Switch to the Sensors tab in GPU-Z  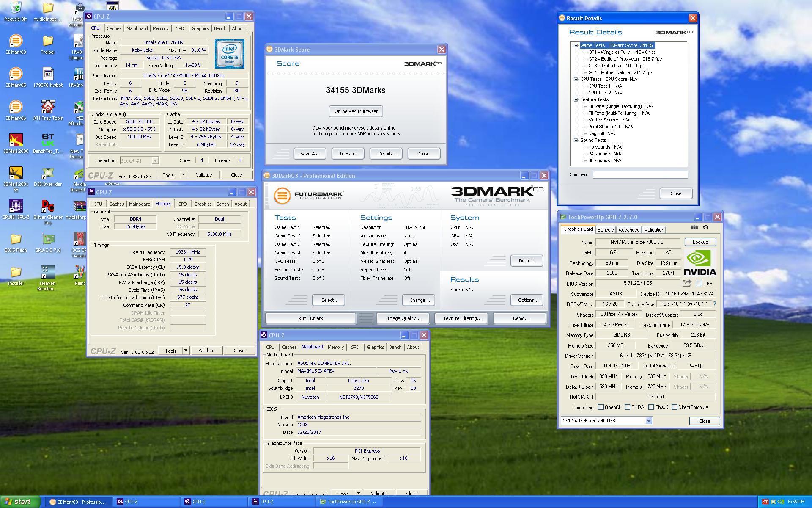pyautogui.click(x=605, y=230)
